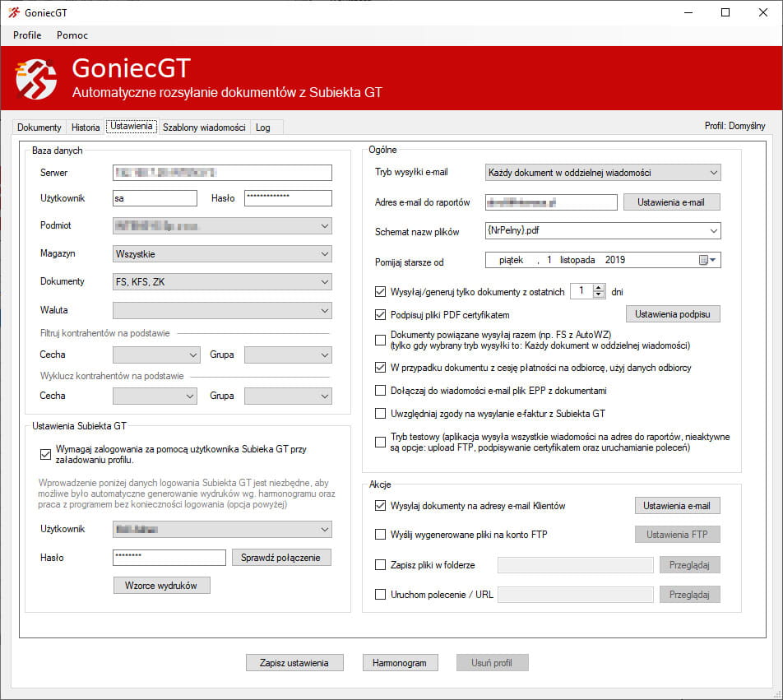This screenshot has width=783, height=700.
Task: Click Sprawdź połączenie button
Action: coord(282,557)
